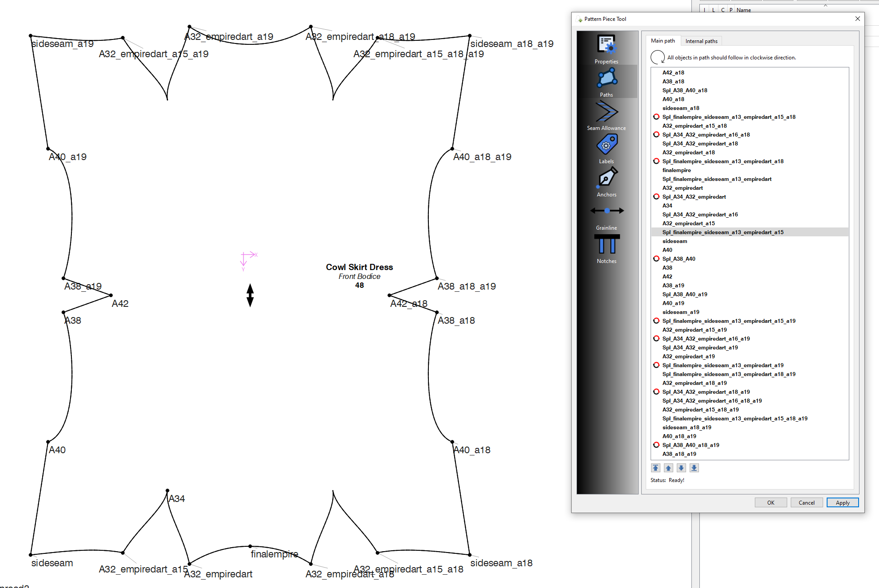Move selected item to top of list
This screenshot has height=588, width=879.
[x=655, y=468]
